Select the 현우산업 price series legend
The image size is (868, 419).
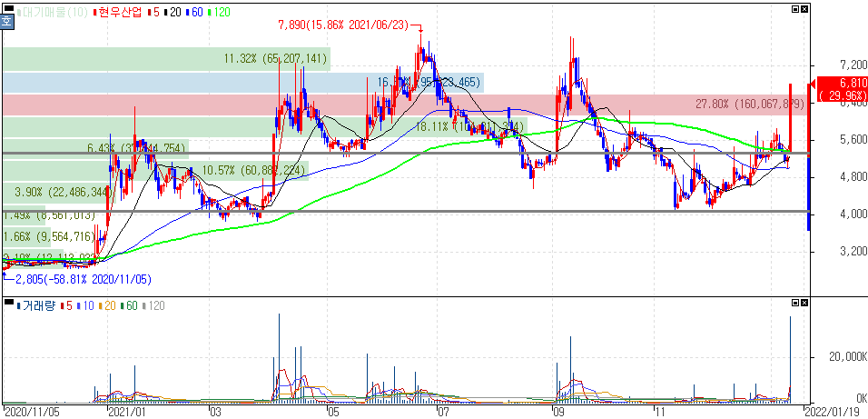click(x=117, y=12)
